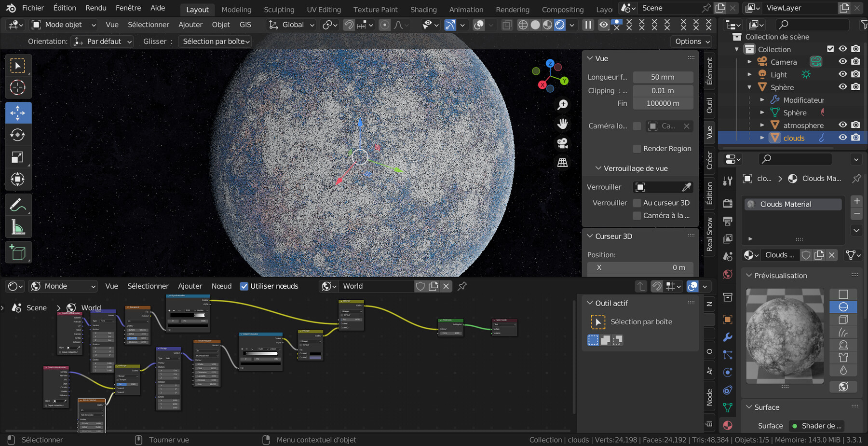Click the Sélection par boîte button in Outil actif
The width and height of the screenshot is (868, 446).
pyautogui.click(x=641, y=321)
